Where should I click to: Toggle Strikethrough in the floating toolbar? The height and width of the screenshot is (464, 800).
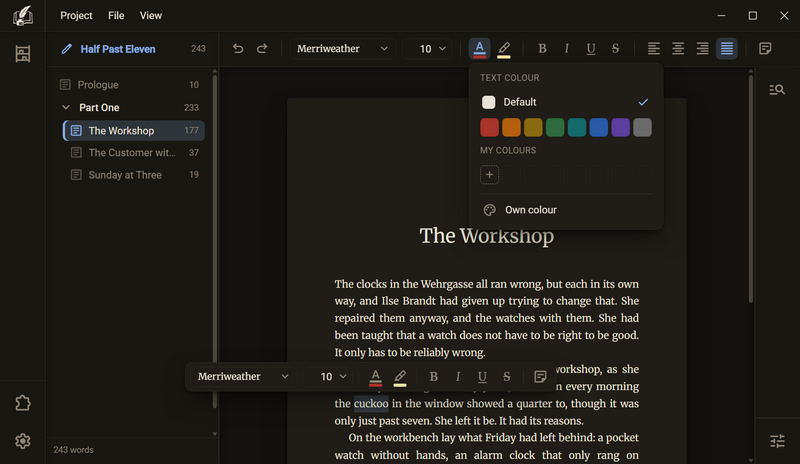tap(507, 377)
